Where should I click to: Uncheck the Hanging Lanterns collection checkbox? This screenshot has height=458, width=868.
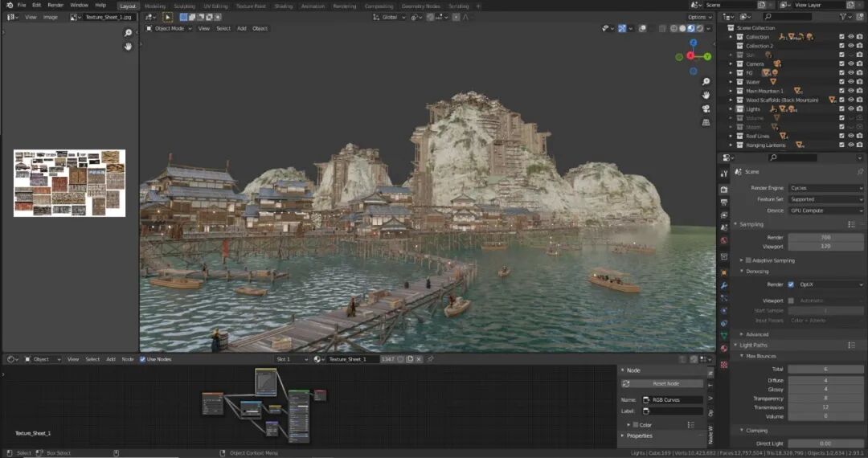(x=841, y=145)
